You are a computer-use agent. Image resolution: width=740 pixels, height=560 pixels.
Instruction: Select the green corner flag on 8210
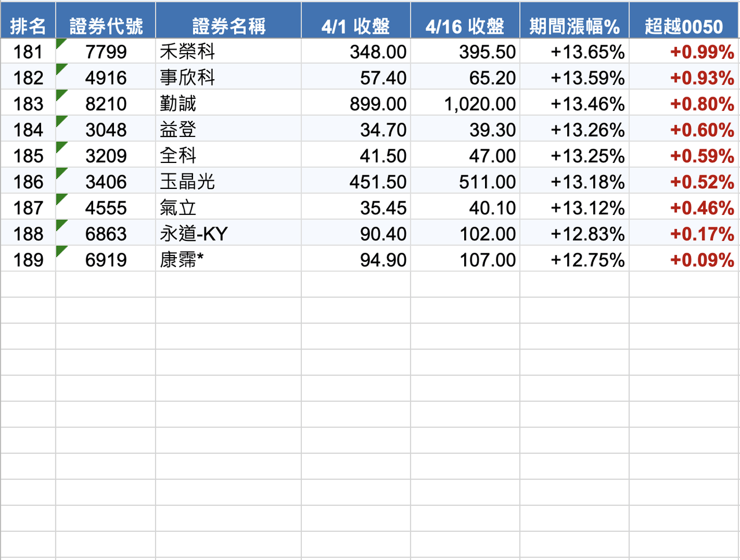point(61,95)
